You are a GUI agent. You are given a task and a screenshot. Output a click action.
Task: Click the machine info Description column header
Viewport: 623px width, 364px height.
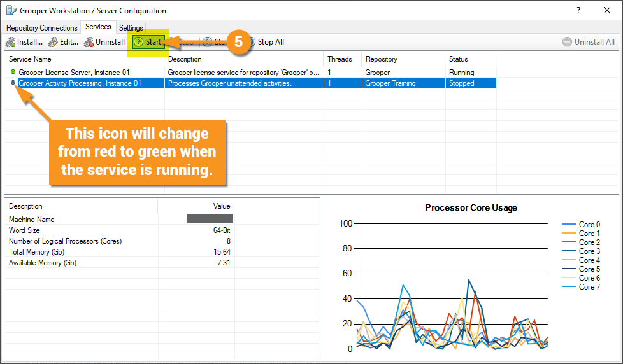pyautogui.click(x=82, y=206)
